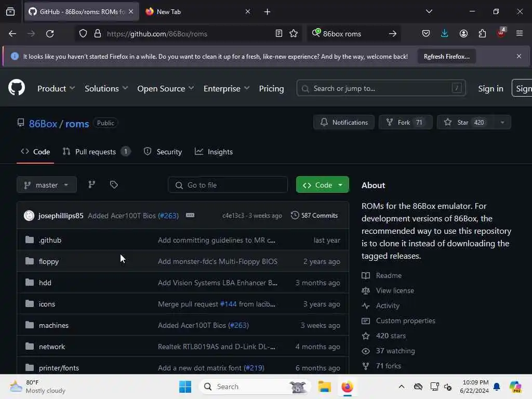Open View license link
The height and width of the screenshot is (399, 532).
tap(395, 290)
